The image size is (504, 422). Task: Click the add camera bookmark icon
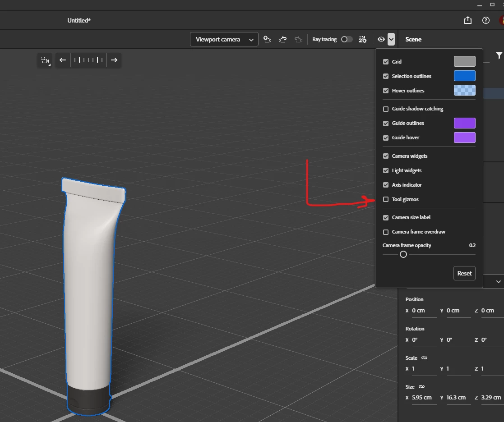click(267, 39)
